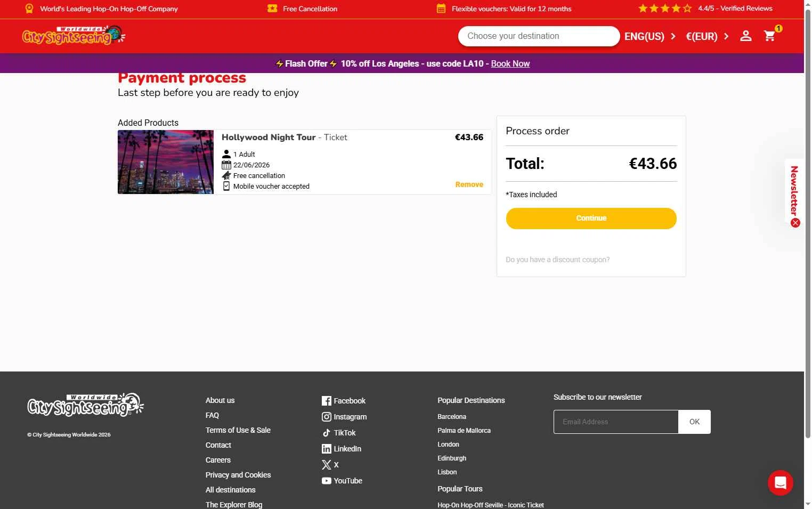Open Terms of Use & Sale
Image resolution: width=812 pixels, height=509 pixels.
pos(238,430)
